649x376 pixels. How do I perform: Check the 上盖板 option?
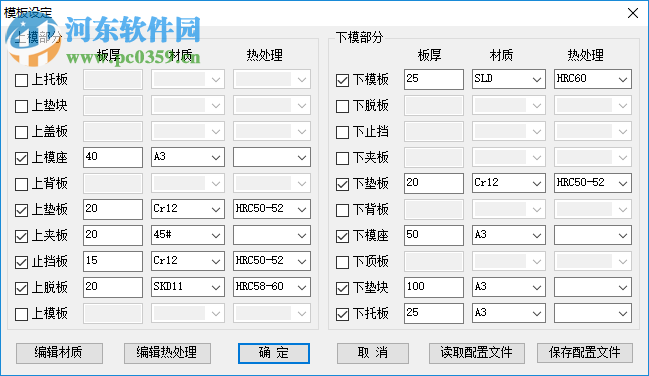[21, 132]
